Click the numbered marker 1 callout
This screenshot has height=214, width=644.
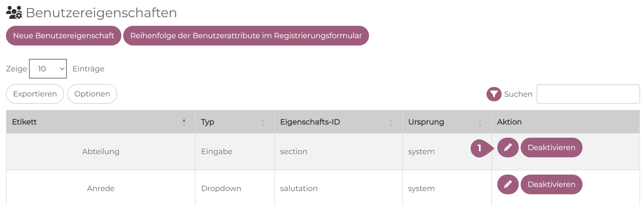pos(480,148)
